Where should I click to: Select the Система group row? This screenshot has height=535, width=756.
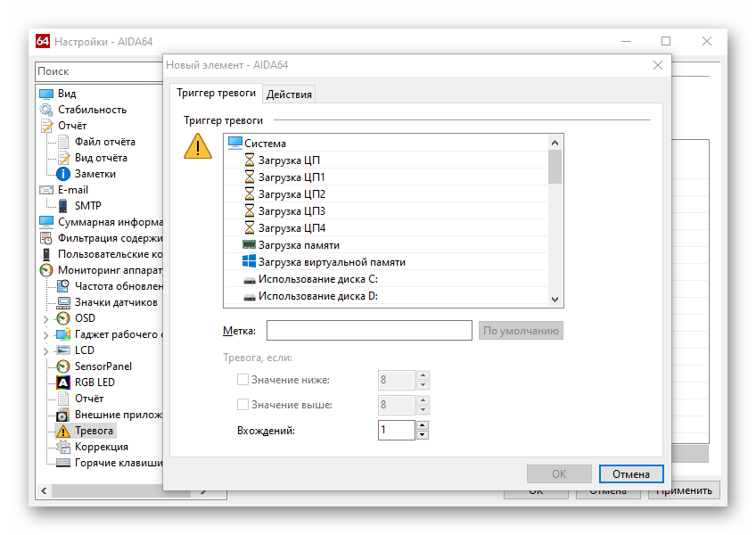(386, 144)
